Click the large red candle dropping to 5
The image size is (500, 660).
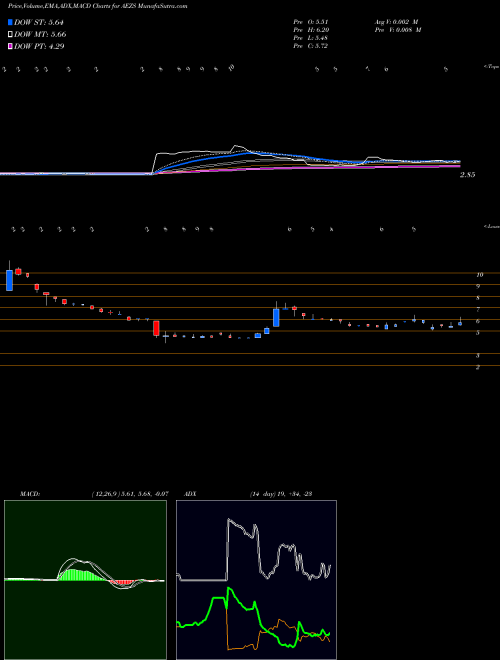pos(156,328)
